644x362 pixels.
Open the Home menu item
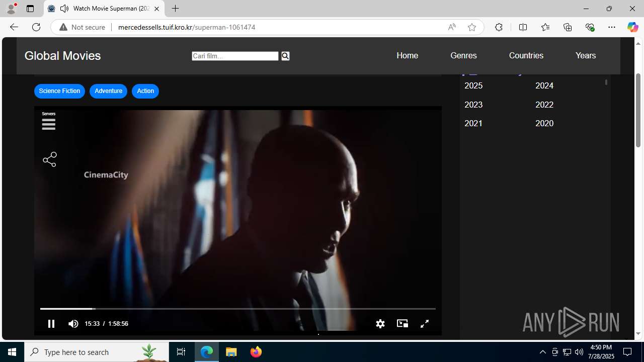408,55
